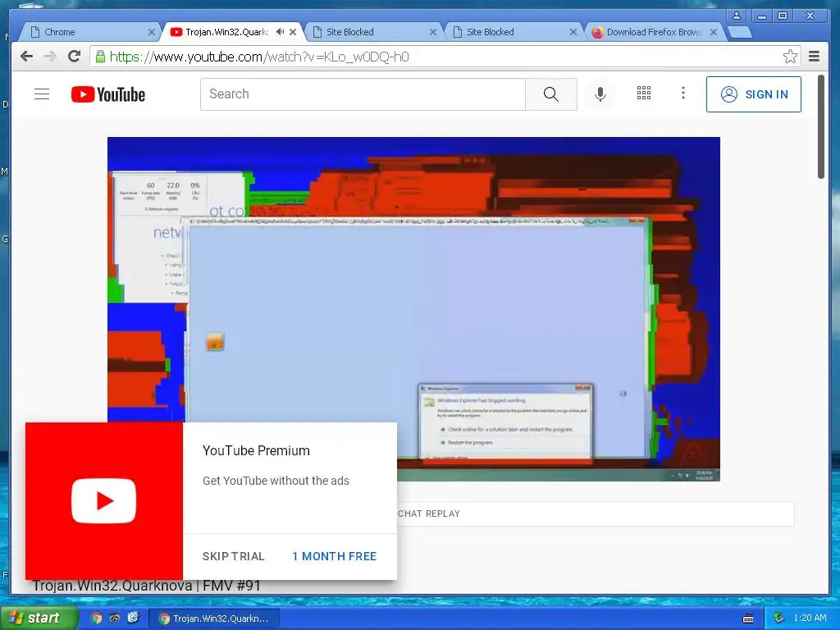The width and height of the screenshot is (840, 630).
Task: Click the second quick launch icon
Action: [x=114, y=618]
